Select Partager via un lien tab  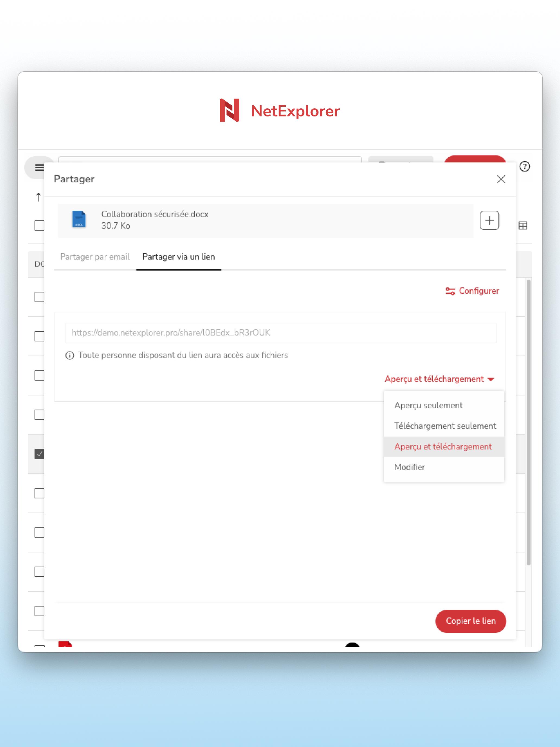point(179,257)
